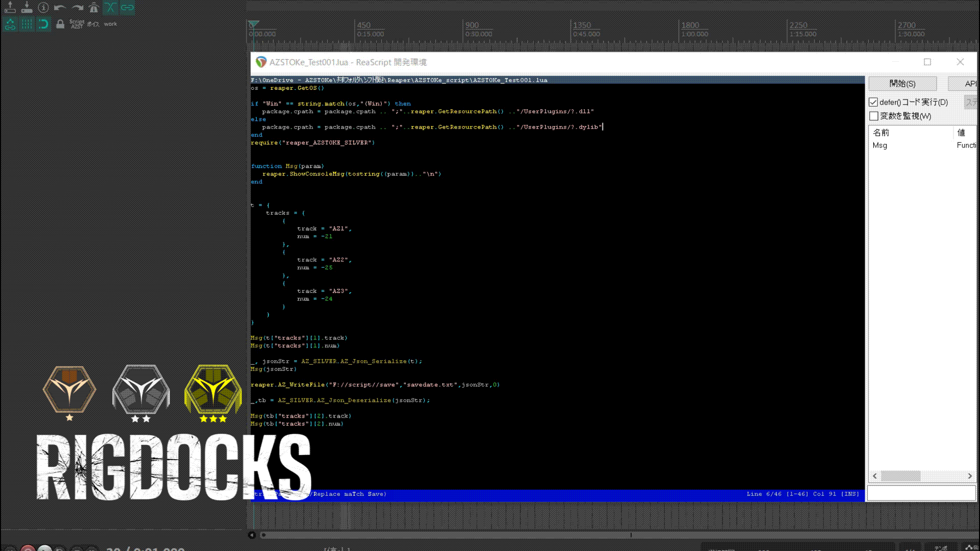Viewport: 980px width, 551px height.
Task: Enable defer() コード実行(D) checkbox
Action: point(873,102)
